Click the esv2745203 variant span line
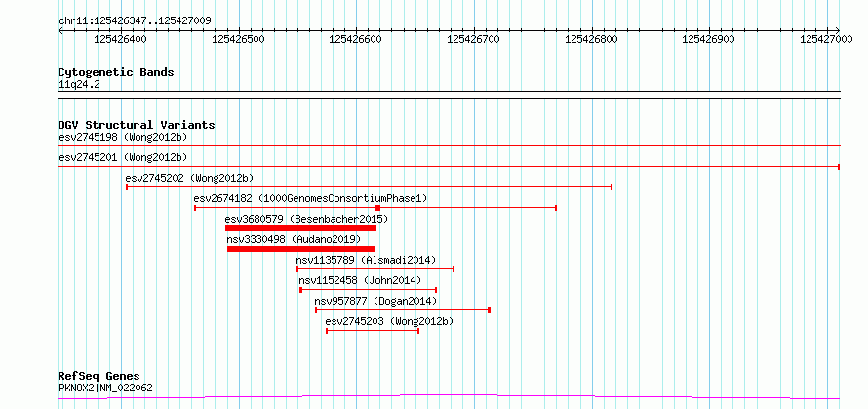868x409 pixels. (x=373, y=331)
